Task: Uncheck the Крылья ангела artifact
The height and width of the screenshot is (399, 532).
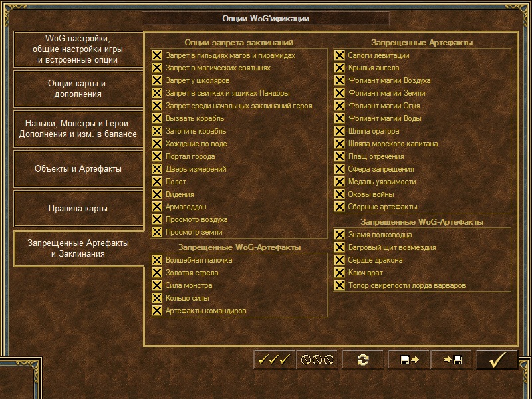Action: click(x=340, y=68)
